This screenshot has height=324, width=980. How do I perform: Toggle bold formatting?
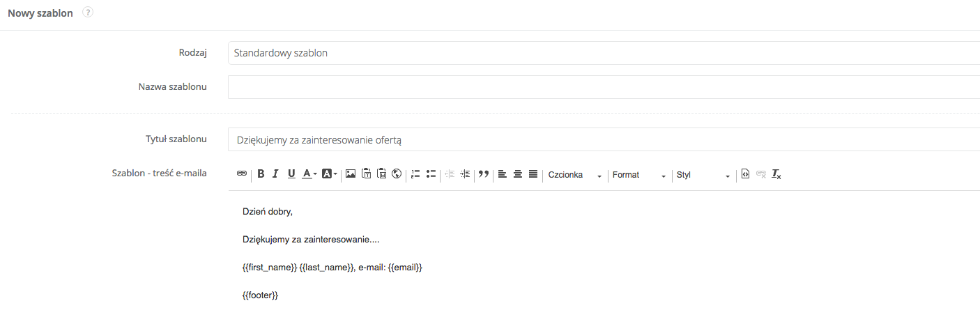[261, 174]
